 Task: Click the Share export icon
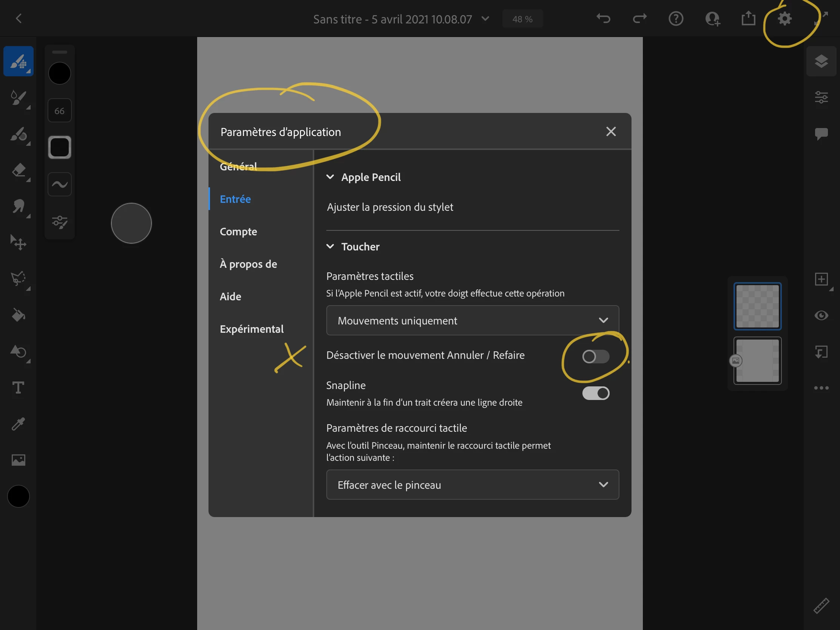click(748, 18)
